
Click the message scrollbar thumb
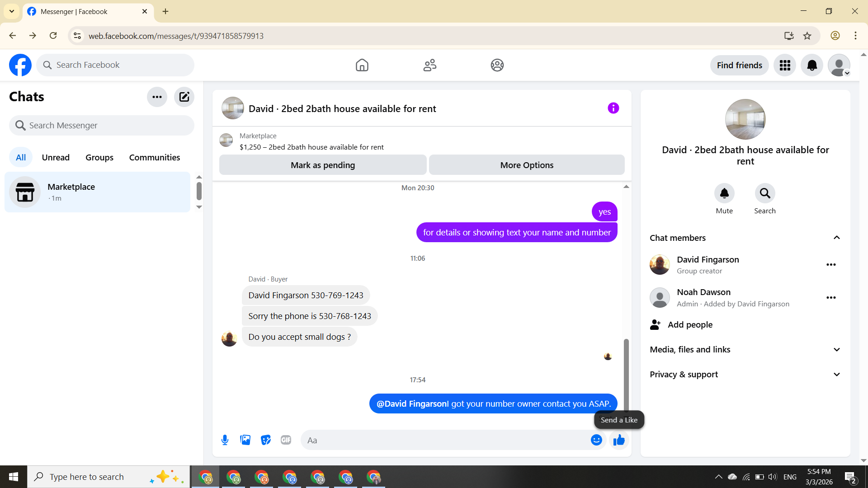click(x=626, y=375)
